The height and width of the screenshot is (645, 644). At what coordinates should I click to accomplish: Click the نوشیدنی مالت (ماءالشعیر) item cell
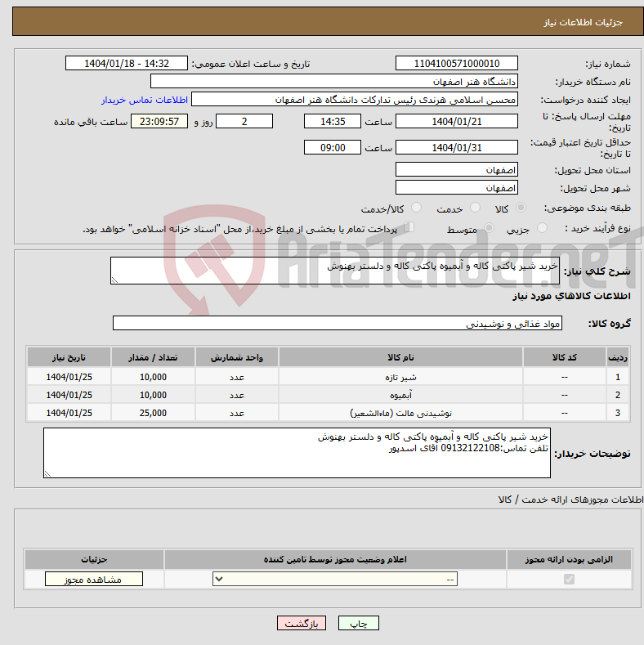(400, 413)
